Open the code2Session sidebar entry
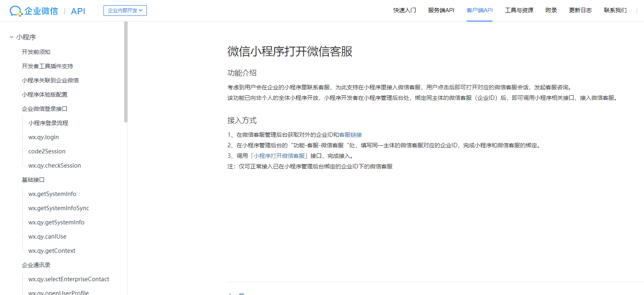The width and height of the screenshot is (644, 295). [47, 151]
